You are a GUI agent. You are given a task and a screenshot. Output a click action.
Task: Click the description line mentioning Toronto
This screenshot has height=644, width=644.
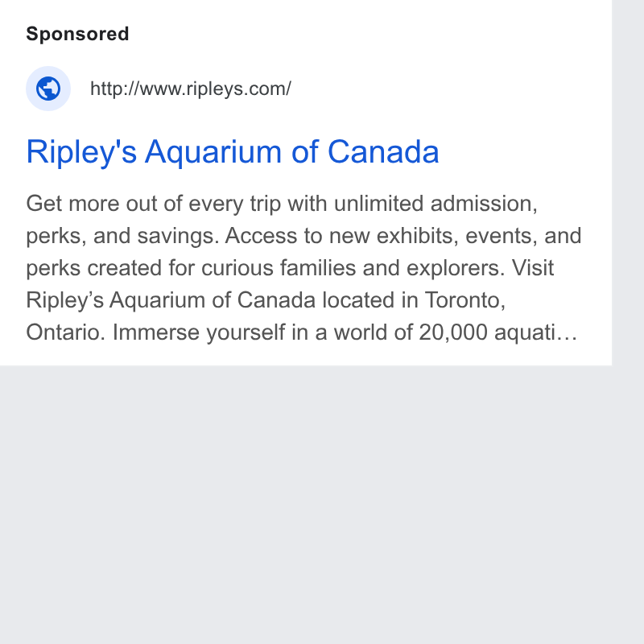(x=266, y=300)
